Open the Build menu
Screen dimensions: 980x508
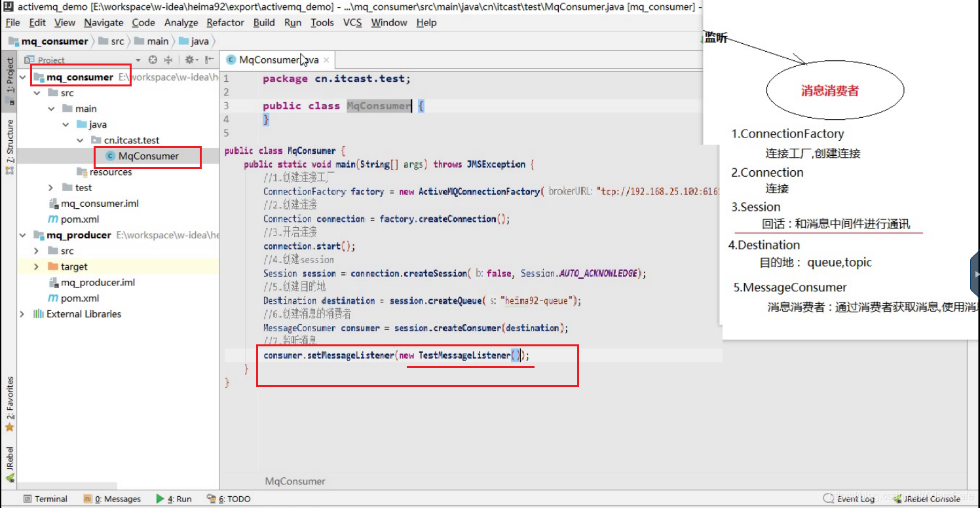click(x=264, y=22)
